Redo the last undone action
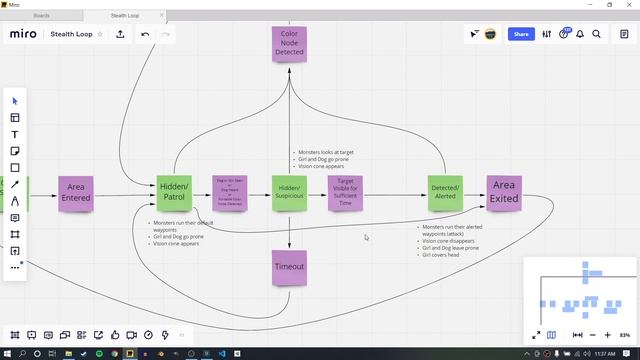The image size is (640, 360). (x=166, y=34)
